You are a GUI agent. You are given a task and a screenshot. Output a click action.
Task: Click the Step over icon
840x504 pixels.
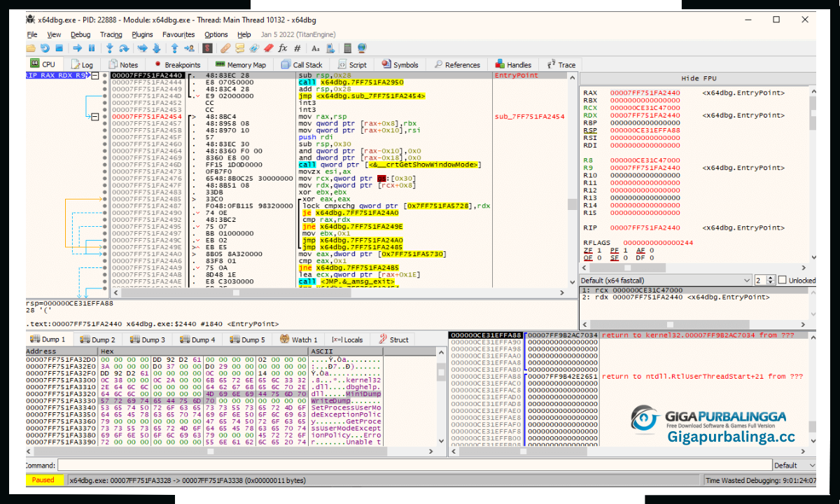tap(124, 48)
